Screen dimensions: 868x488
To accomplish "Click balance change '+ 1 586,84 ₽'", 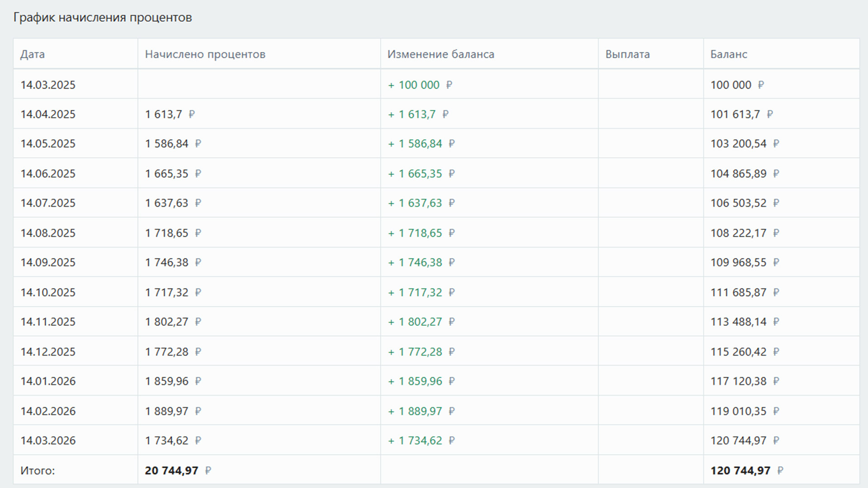I will (421, 144).
